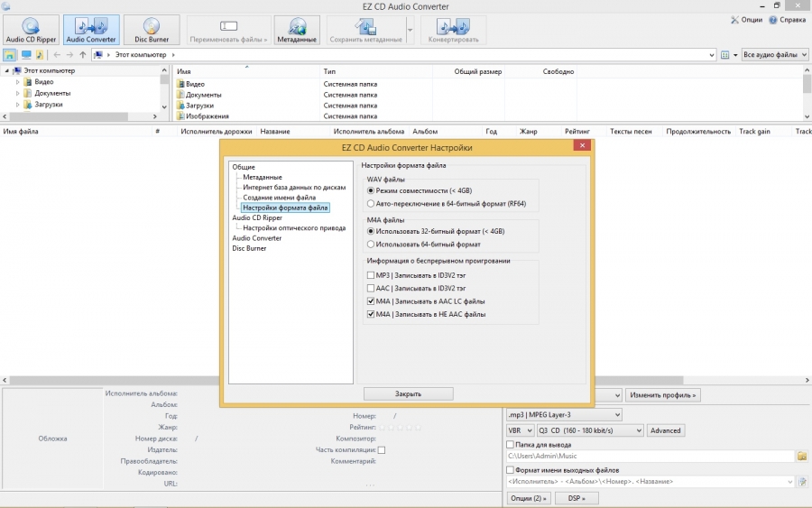812x508 pixels.
Task: Select Метаданные in the settings tree
Action: (x=262, y=178)
